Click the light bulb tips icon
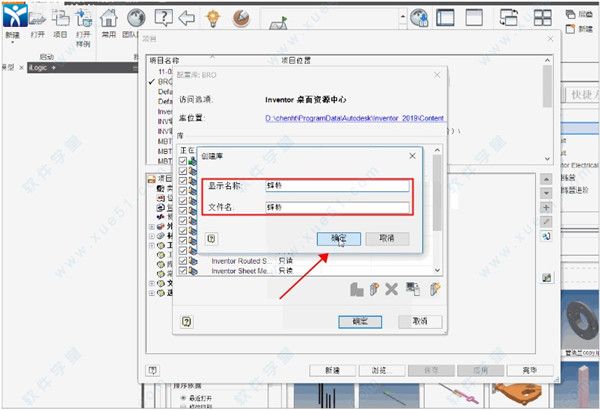 (213, 18)
